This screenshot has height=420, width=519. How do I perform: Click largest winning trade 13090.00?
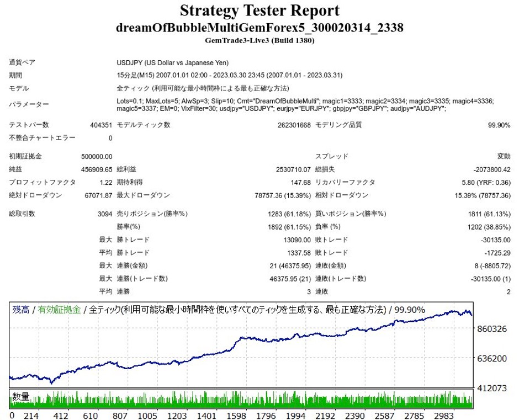click(x=297, y=240)
